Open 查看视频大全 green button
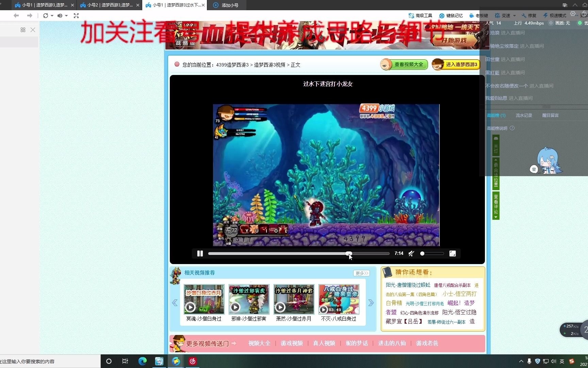Image resolution: width=588 pixels, height=368 pixels. pos(404,64)
